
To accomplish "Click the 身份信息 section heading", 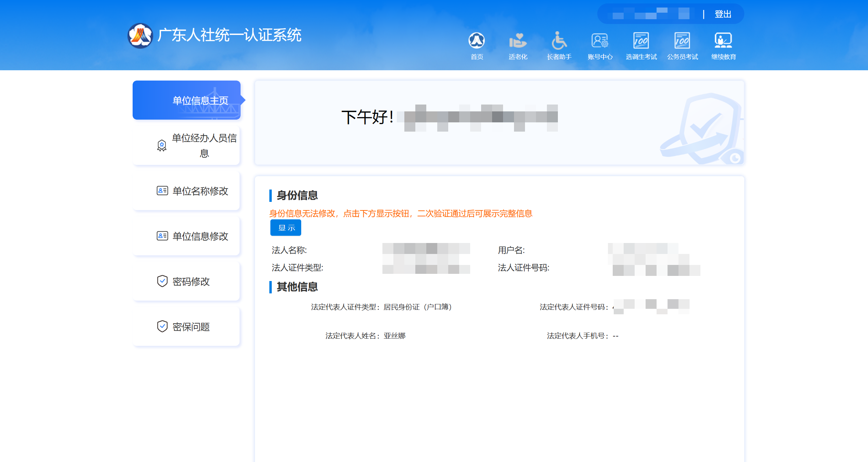I will tap(297, 195).
